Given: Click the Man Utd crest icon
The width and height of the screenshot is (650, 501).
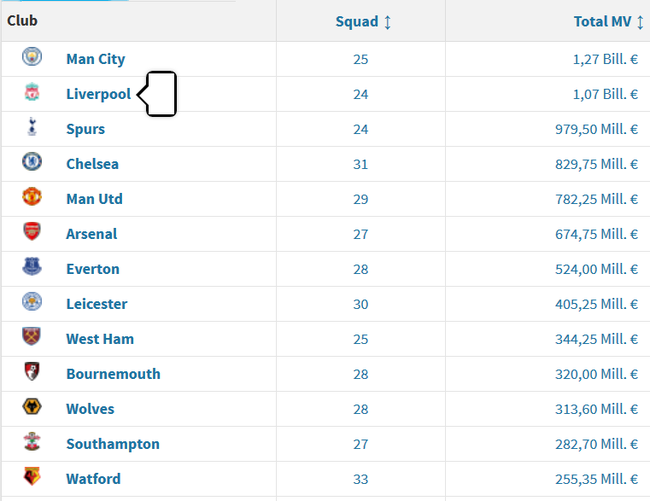Looking at the screenshot, I should 32,197.
